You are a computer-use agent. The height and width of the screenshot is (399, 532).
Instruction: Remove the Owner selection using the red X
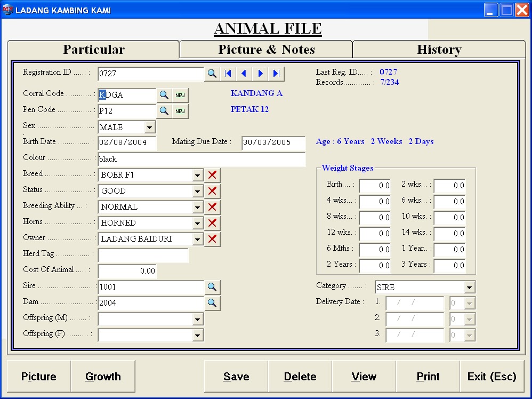click(x=212, y=239)
